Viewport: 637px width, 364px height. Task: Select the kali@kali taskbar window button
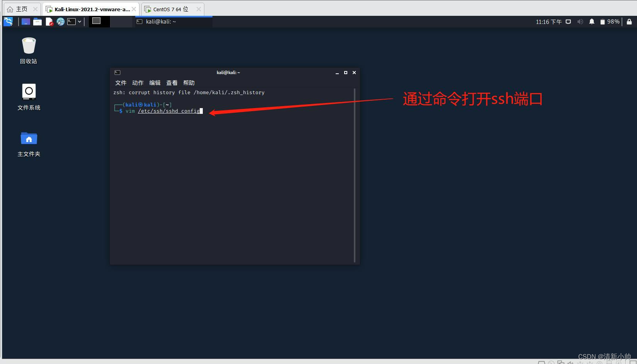click(173, 22)
